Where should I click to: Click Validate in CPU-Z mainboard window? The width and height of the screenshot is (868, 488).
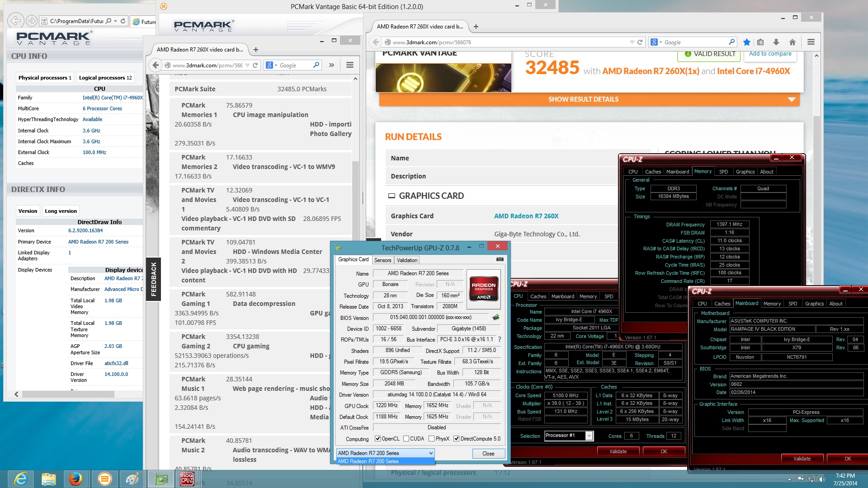[x=802, y=459]
